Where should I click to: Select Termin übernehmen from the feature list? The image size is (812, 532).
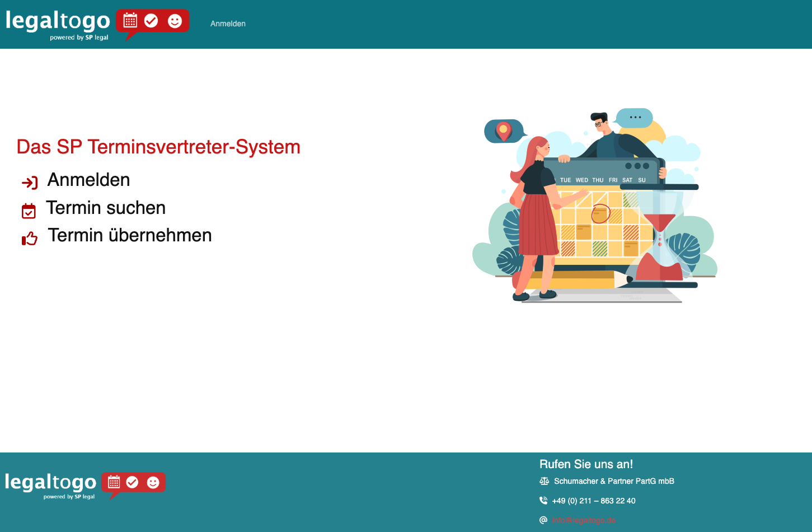(130, 235)
